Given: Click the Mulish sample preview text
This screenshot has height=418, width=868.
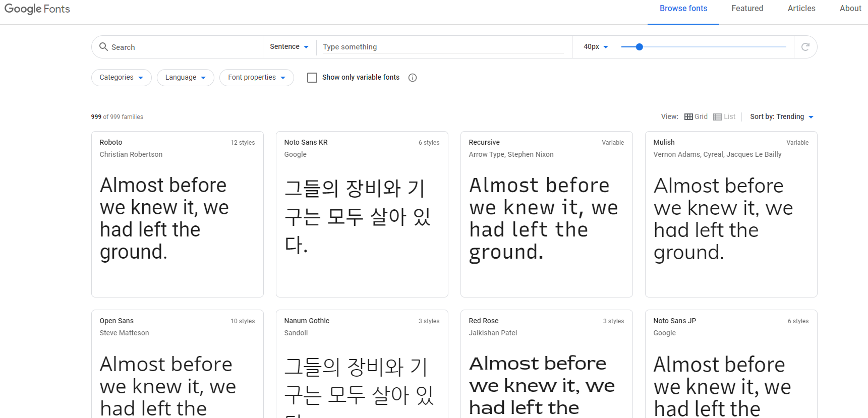Looking at the screenshot, I should click(x=723, y=219).
